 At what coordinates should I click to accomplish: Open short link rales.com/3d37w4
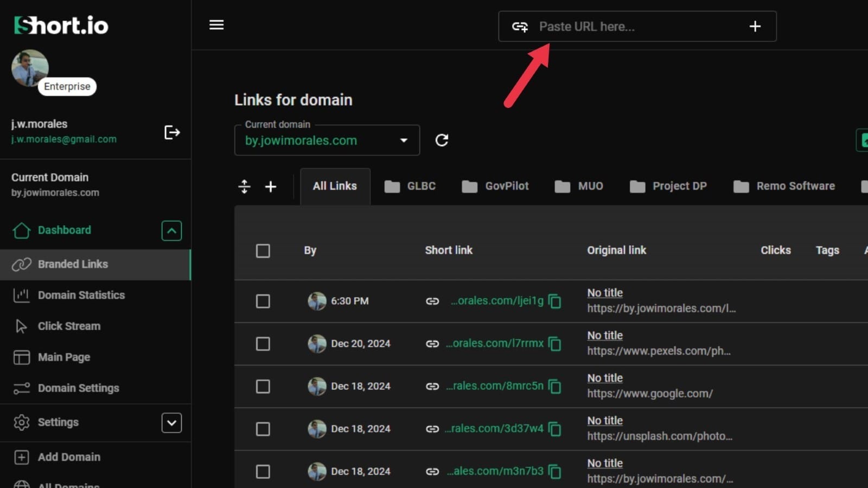pos(494,429)
